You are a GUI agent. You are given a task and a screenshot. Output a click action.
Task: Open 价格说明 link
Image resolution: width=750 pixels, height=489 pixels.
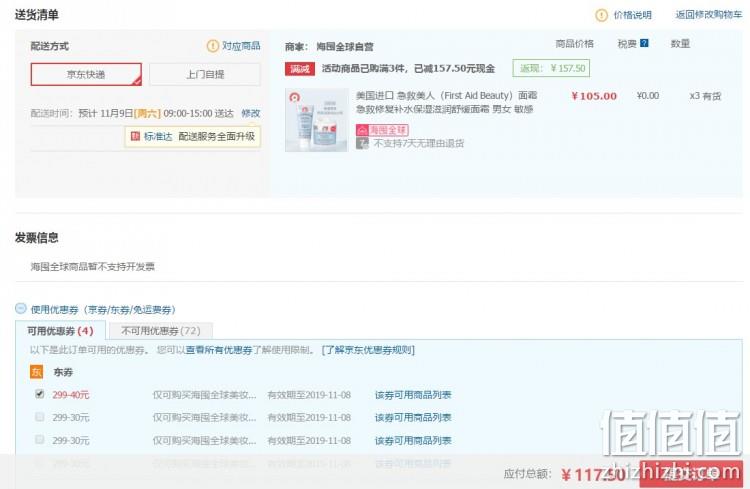pos(632,15)
